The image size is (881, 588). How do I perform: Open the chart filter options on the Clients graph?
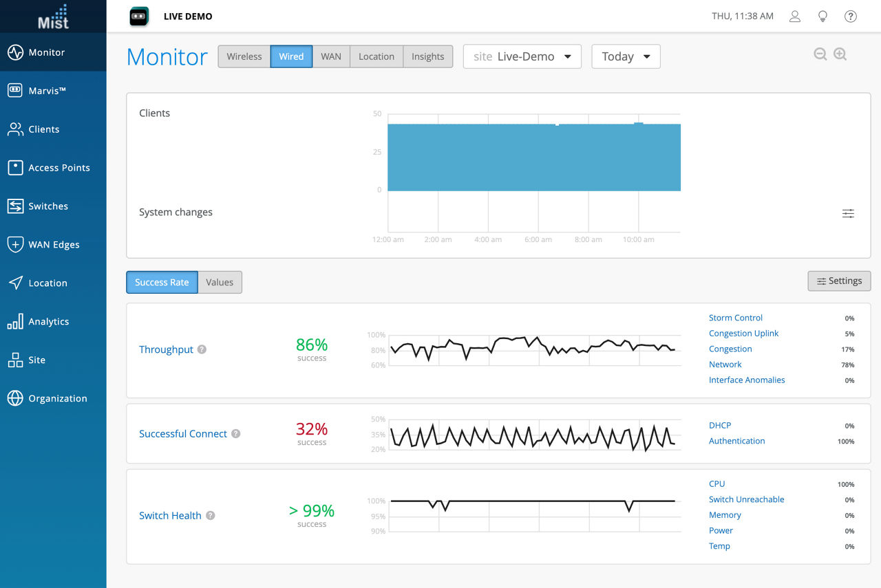[x=848, y=213]
